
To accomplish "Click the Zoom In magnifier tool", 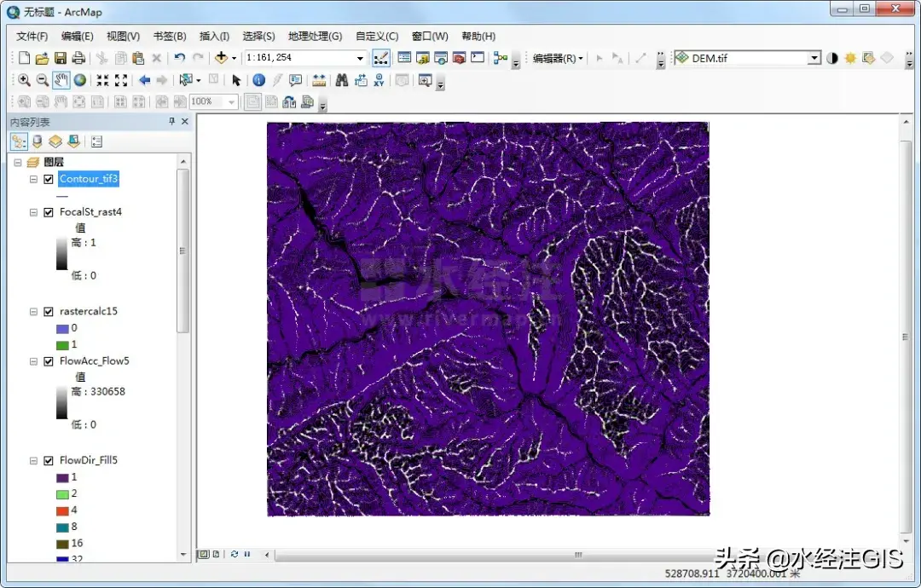I will (x=24, y=80).
